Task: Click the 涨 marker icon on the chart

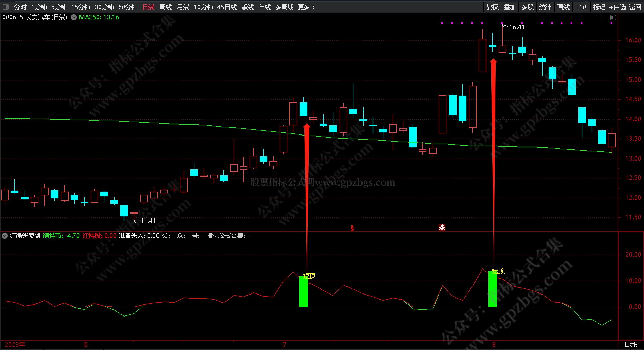Action: (x=442, y=227)
